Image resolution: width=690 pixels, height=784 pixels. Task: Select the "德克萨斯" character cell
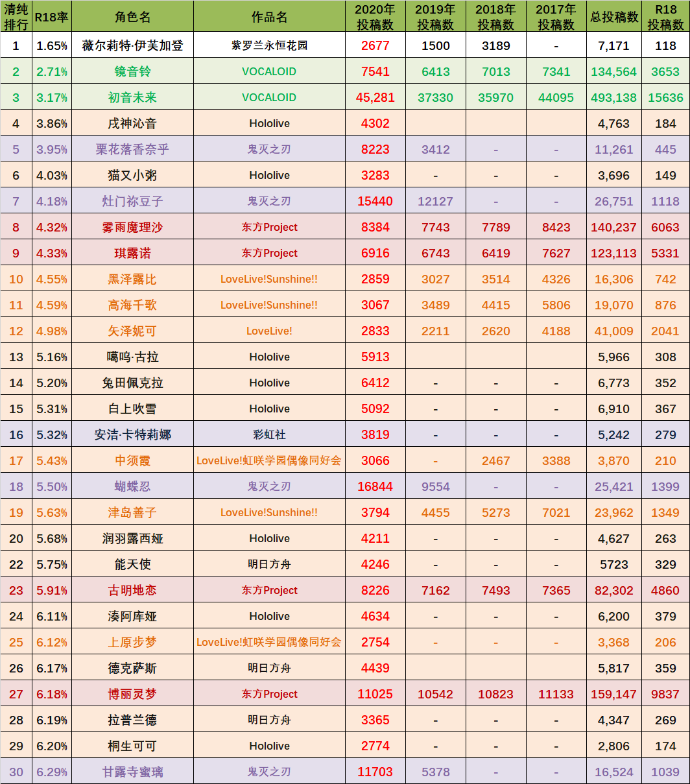132,668
